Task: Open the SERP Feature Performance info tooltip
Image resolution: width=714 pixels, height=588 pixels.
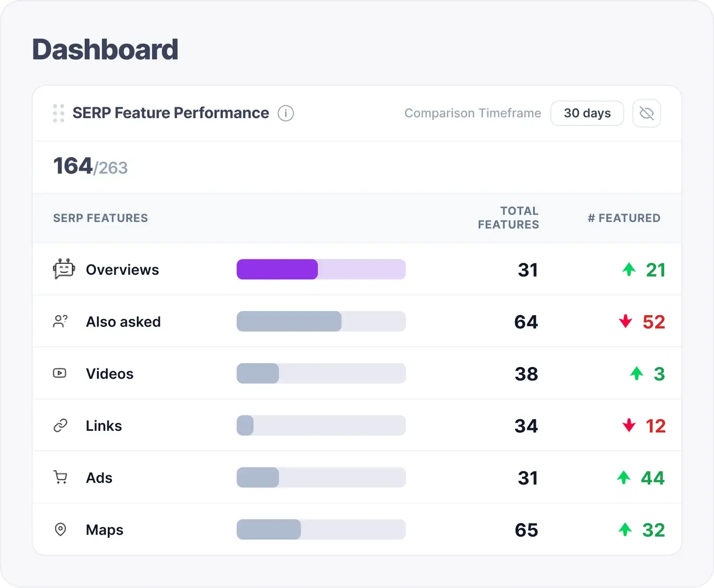Action: (286, 113)
